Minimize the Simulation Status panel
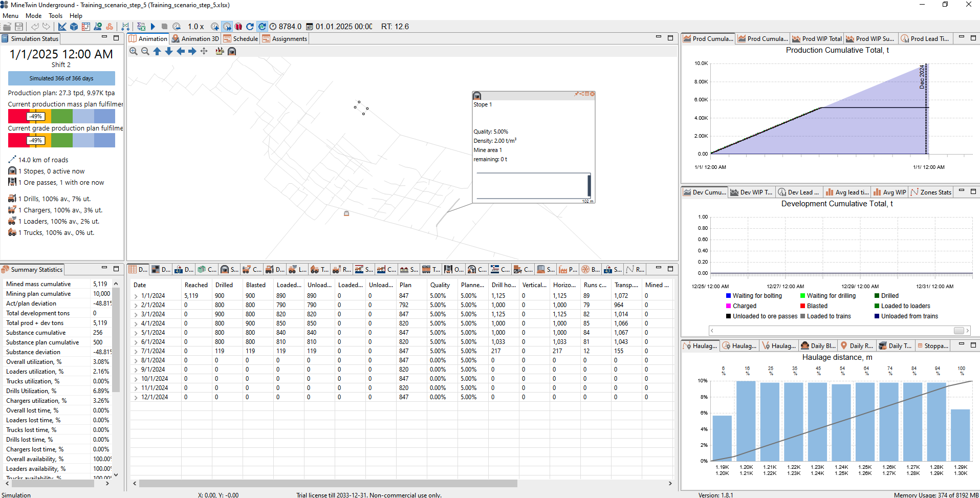The image size is (980, 498). click(104, 38)
